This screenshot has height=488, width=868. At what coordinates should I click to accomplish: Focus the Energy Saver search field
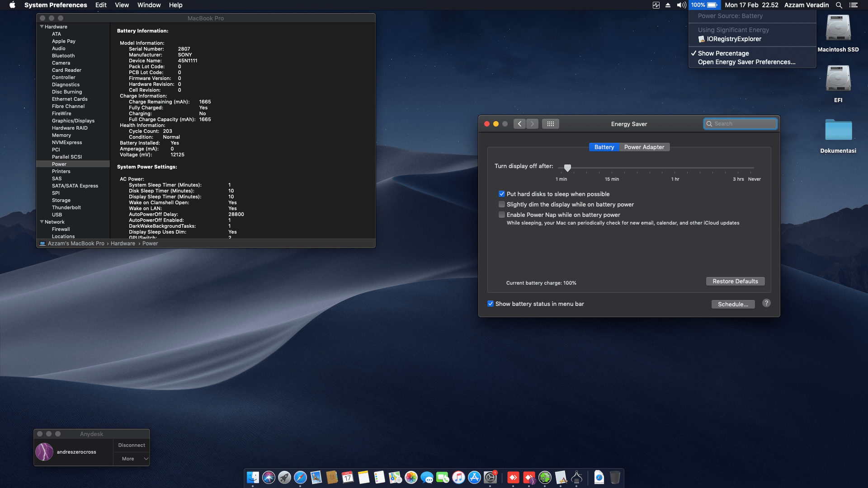point(740,124)
